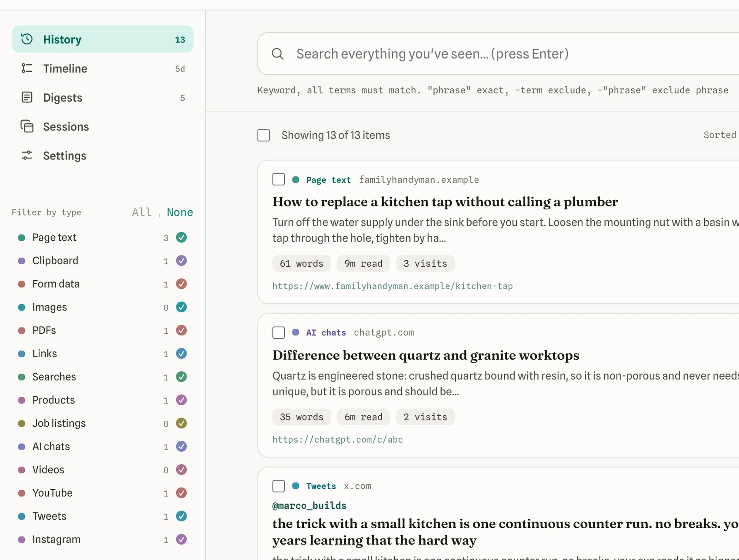
Task: Click the Digests document icon
Action: click(x=27, y=97)
